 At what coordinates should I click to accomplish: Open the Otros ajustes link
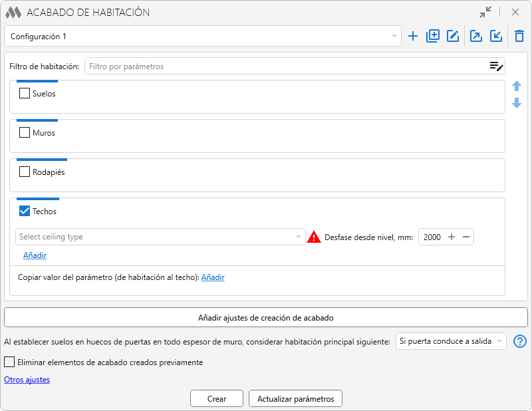point(27,380)
